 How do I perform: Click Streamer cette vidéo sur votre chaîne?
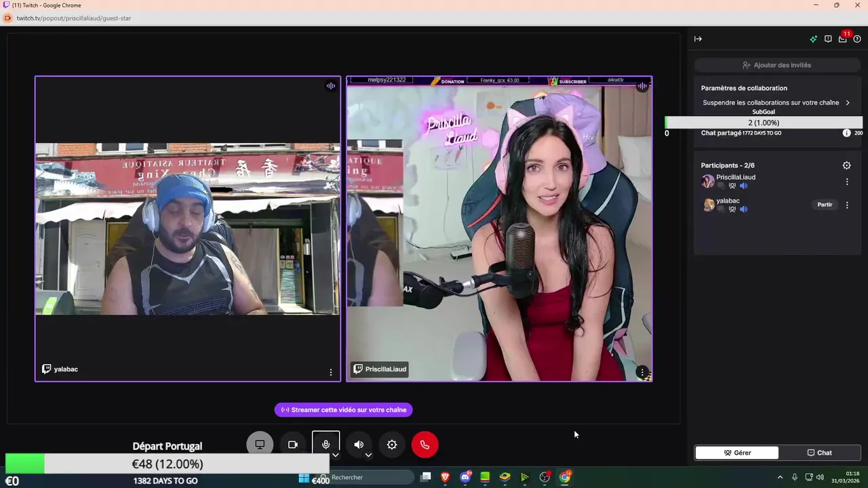point(344,410)
